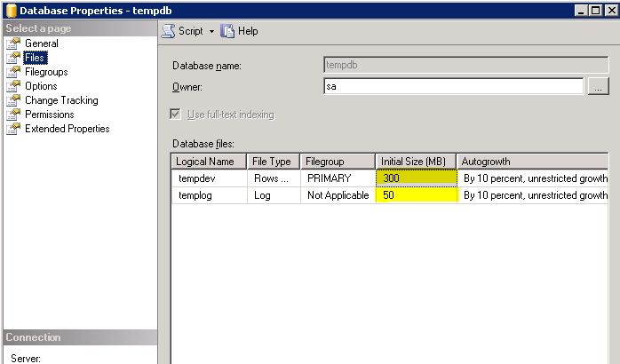This screenshot has width=620, height=364.
Task: Click the Change Tracking page icon
Action: click(x=13, y=100)
